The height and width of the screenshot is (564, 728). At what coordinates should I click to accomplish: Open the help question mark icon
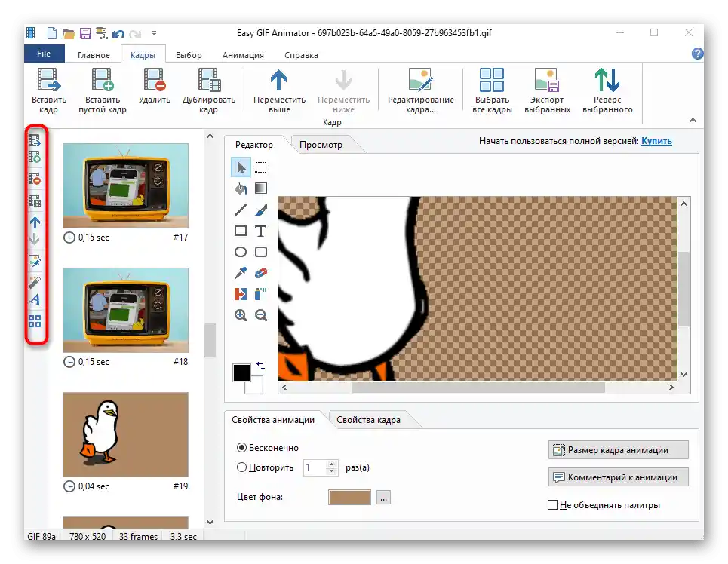coord(697,54)
